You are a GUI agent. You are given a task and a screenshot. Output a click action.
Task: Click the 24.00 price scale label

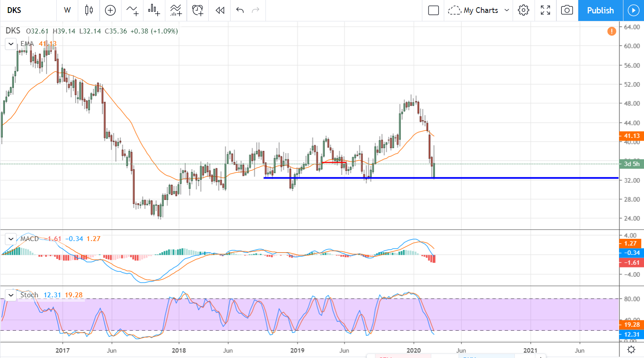(631, 219)
